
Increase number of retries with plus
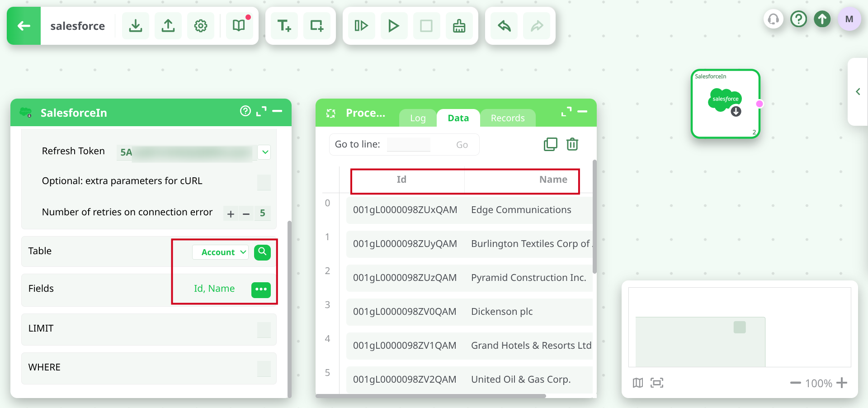231,213
